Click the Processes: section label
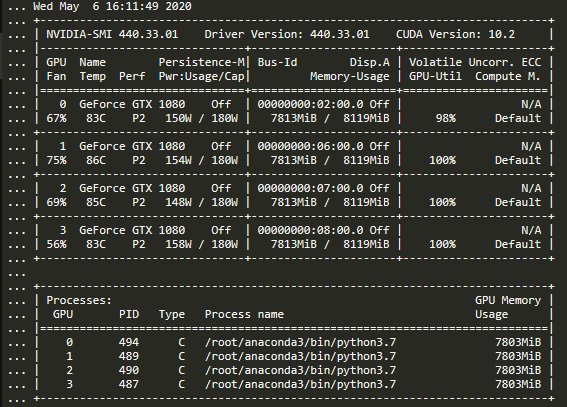567x407 pixels. tap(79, 300)
